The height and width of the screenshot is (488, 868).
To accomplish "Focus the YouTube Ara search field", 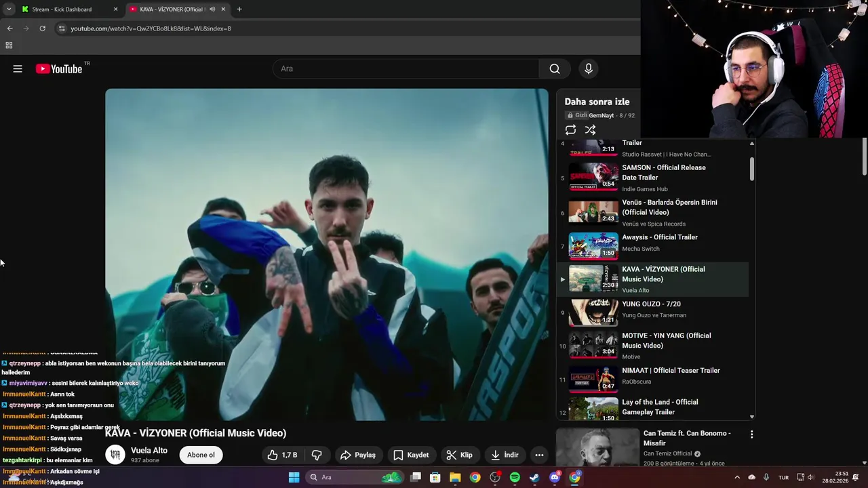I will point(406,68).
